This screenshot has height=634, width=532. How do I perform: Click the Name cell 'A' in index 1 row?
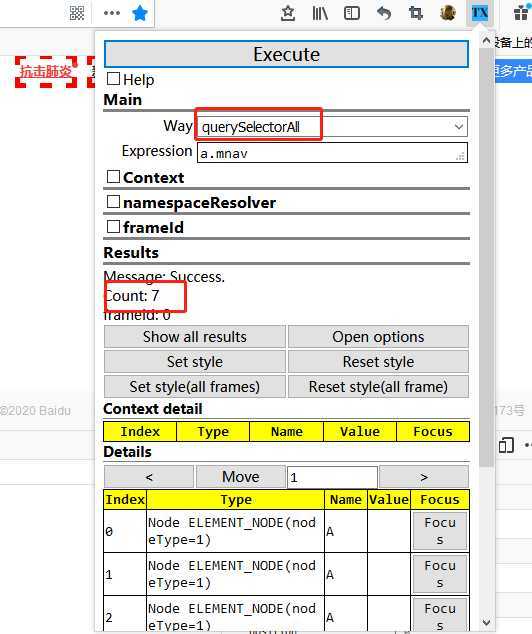tap(346, 574)
